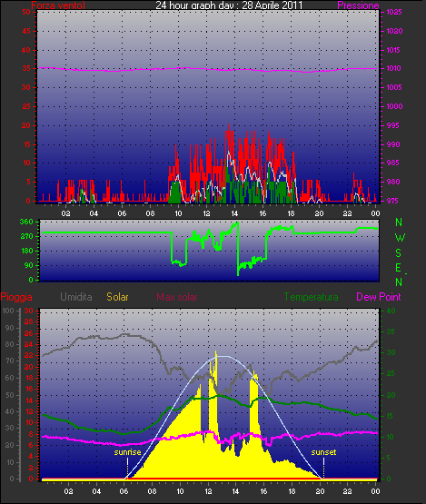Click the 'sunrise' marker label
426x504 pixels.
coord(128,452)
